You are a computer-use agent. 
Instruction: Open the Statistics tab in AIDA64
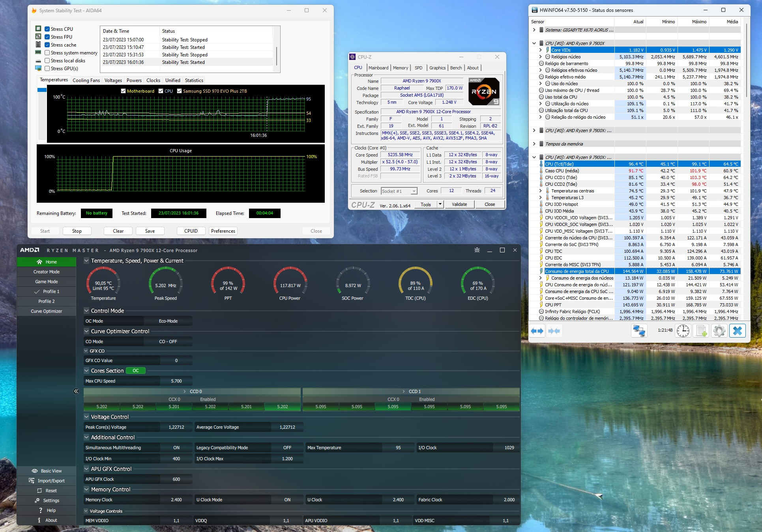(x=194, y=80)
